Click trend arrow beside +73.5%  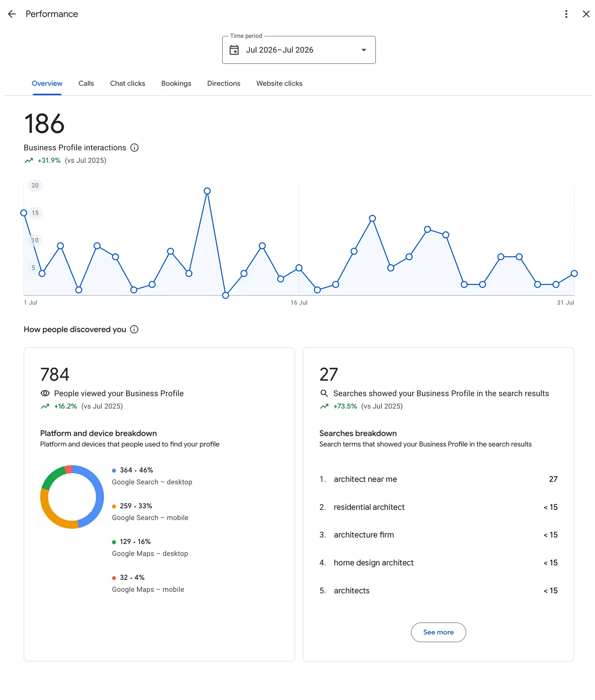pyautogui.click(x=324, y=406)
